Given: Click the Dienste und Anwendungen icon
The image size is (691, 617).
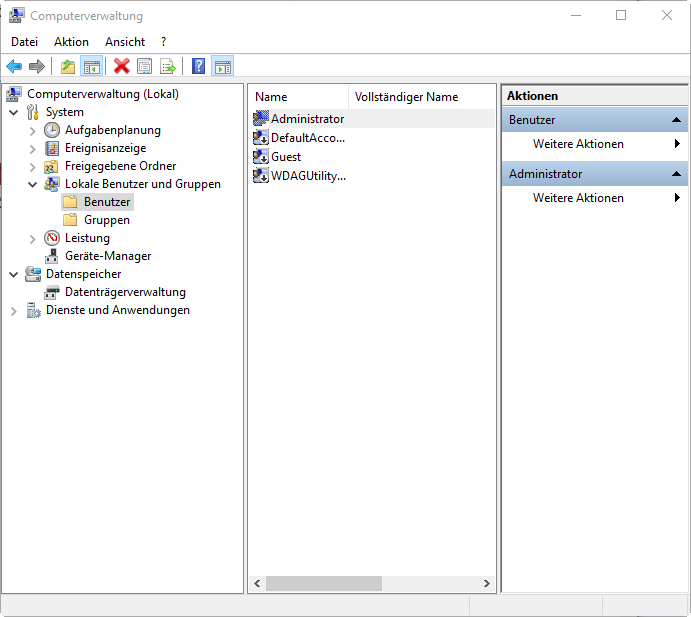Looking at the screenshot, I should point(33,310).
